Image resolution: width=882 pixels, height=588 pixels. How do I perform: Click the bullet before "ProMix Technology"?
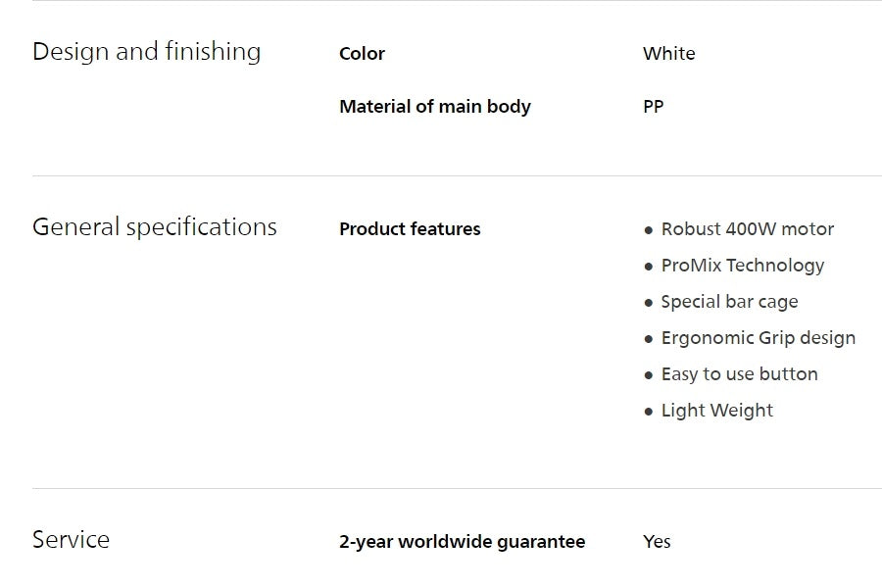click(648, 268)
